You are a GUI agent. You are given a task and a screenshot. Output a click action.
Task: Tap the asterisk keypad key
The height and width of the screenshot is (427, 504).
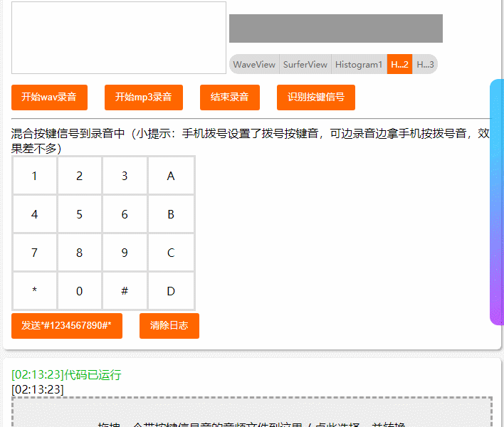coord(35,291)
